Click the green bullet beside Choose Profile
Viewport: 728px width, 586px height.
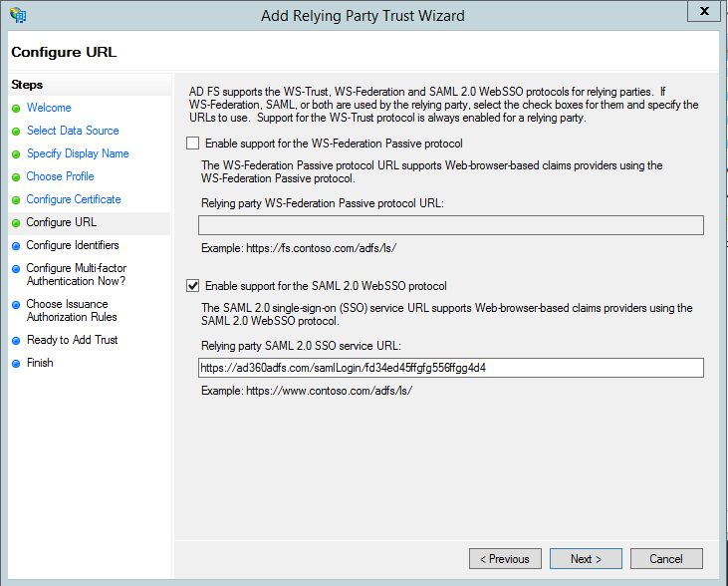click(x=16, y=176)
